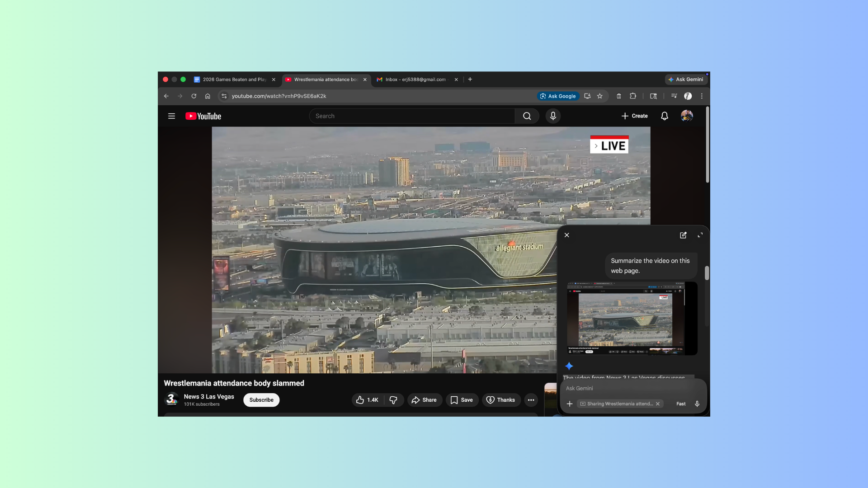Start a new Gemini chat
868x488 pixels.
(x=683, y=235)
